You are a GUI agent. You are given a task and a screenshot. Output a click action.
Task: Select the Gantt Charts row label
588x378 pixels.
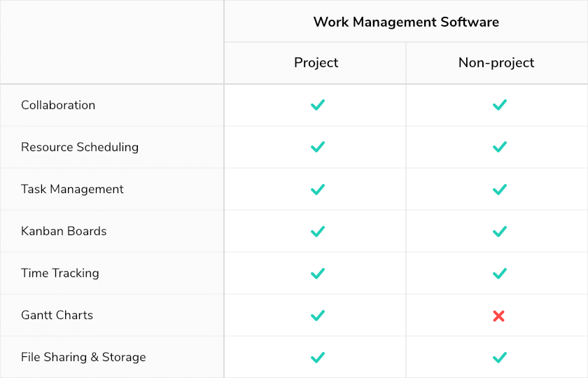pyautogui.click(x=57, y=315)
